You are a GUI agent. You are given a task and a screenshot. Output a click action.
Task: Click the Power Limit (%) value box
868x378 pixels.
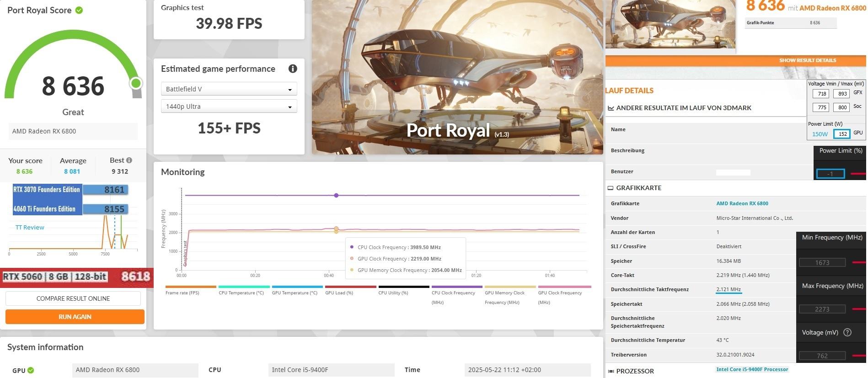pyautogui.click(x=830, y=174)
